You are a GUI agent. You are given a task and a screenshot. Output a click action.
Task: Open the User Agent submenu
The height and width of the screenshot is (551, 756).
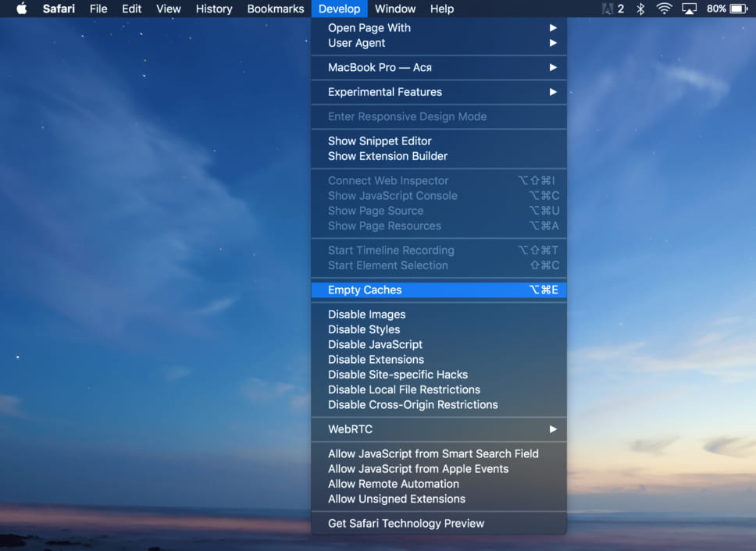[356, 43]
